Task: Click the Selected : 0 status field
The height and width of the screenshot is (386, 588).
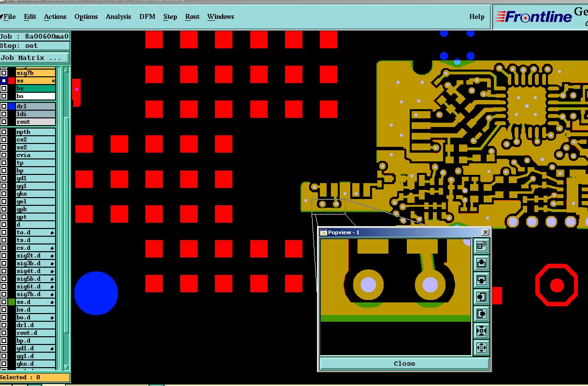Action: point(35,377)
